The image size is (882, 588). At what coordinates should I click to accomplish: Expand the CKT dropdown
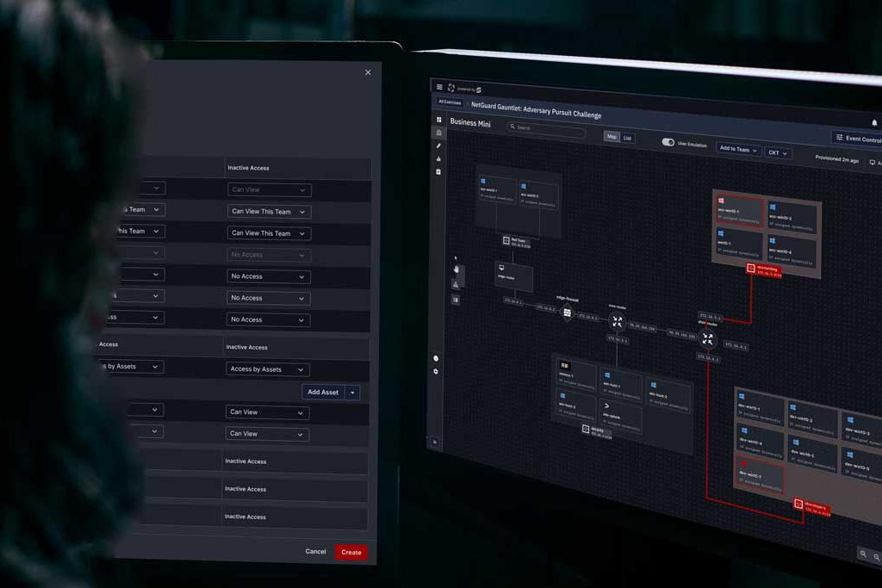[x=776, y=153]
